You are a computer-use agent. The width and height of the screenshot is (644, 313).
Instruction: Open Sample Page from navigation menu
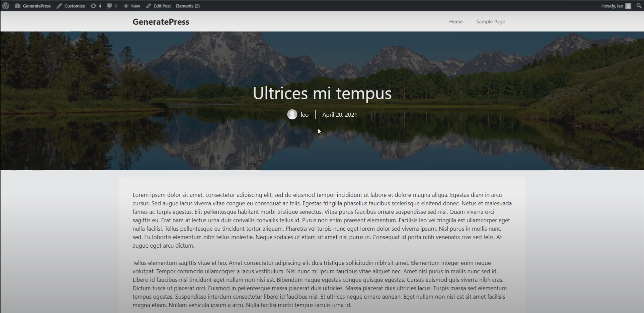[x=490, y=22]
